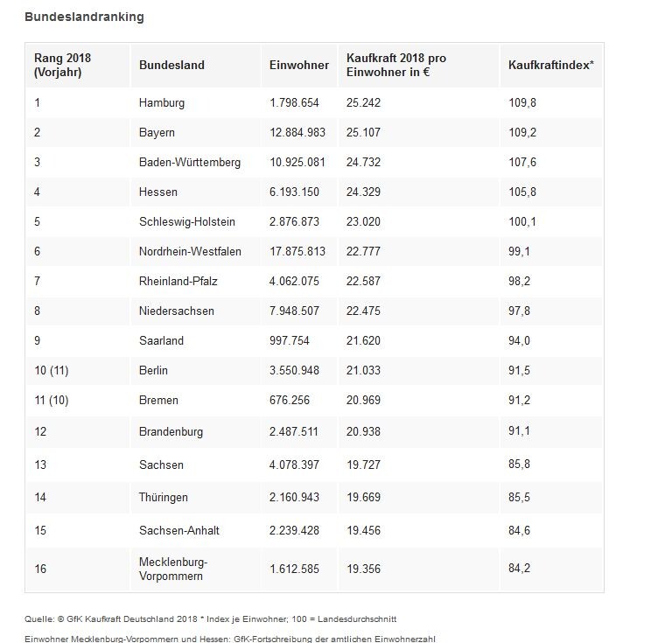Click the Sachsen-Anhalt row name
This screenshot has height=643, width=672.
[x=179, y=530]
